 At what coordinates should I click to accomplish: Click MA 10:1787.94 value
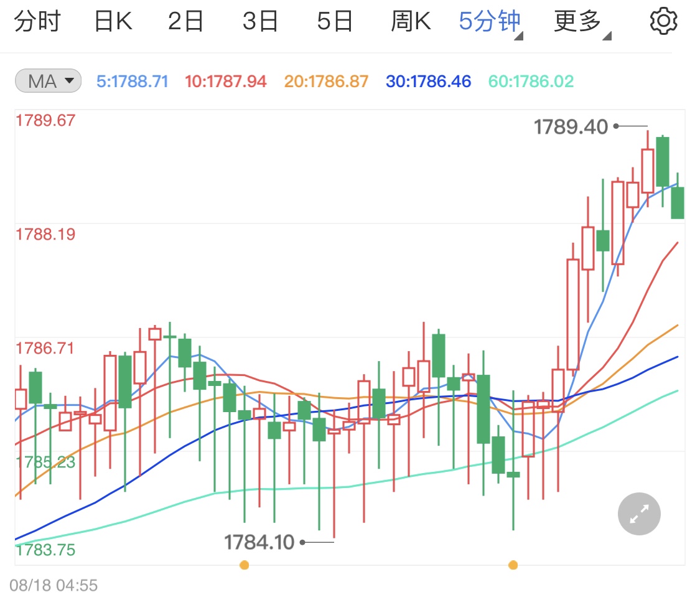(x=225, y=82)
